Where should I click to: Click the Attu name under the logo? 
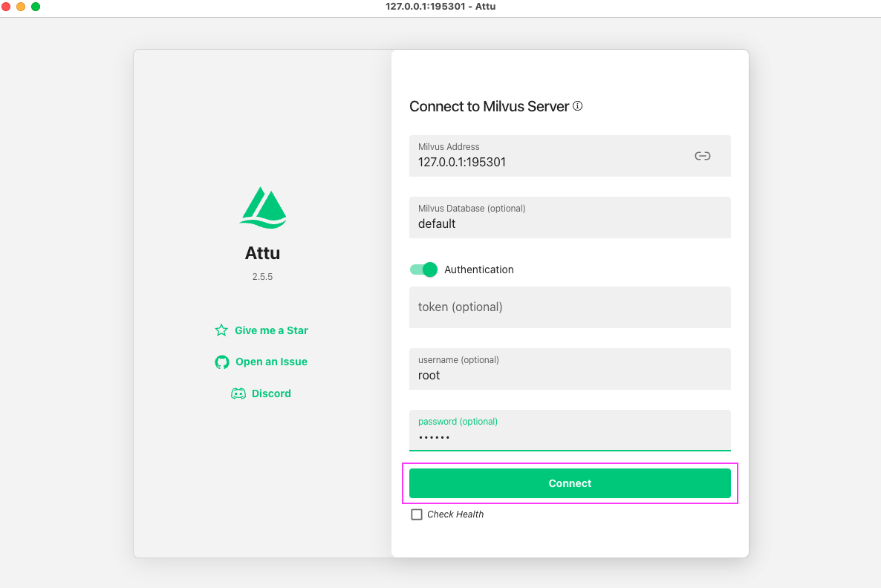point(262,252)
